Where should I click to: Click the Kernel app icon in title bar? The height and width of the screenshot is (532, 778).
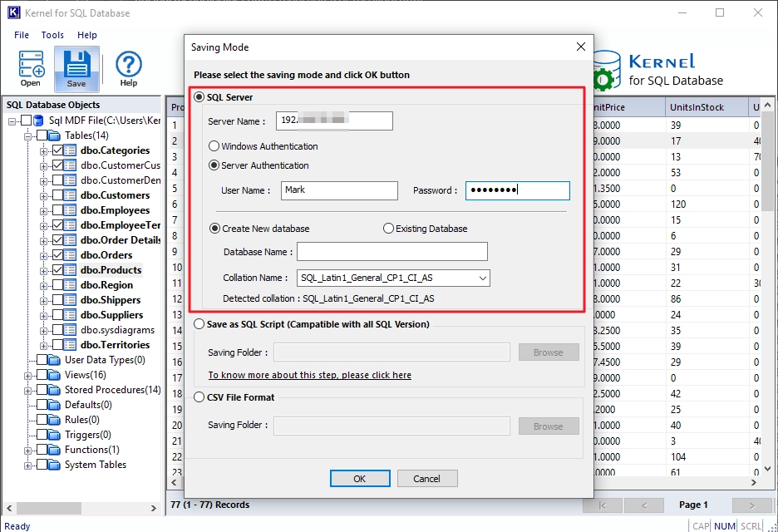[13, 12]
